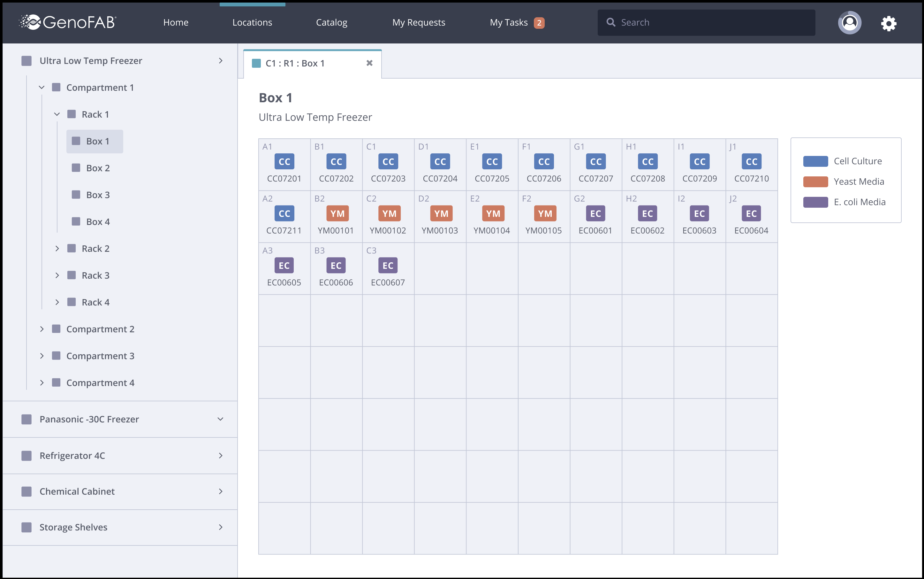Image resolution: width=924 pixels, height=579 pixels.
Task: Select the CC icon in cell J1
Action: tap(752, 162)
